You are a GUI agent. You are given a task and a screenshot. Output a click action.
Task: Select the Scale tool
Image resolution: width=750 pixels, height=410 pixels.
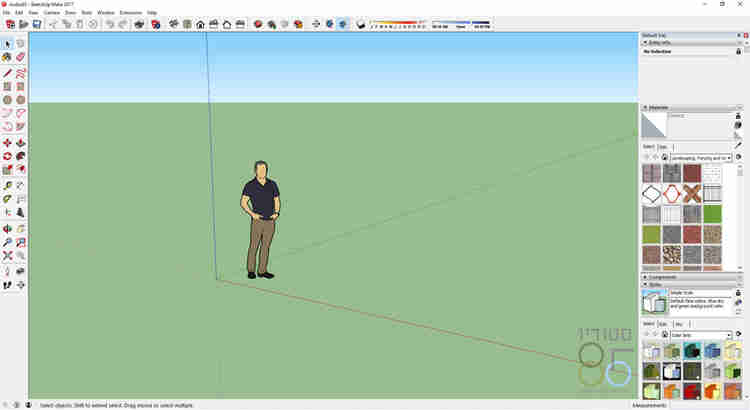(7, 170)
